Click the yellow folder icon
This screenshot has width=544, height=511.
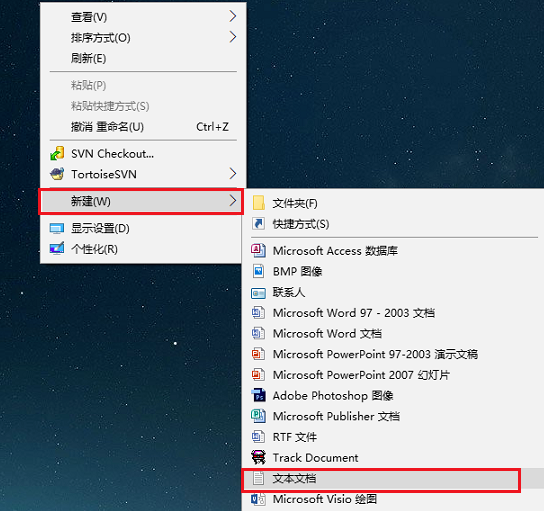[258, 203]
